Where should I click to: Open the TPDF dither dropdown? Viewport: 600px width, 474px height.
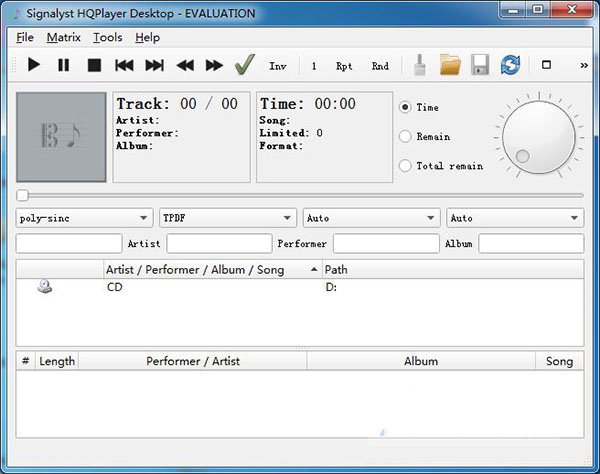coord(228,218)
